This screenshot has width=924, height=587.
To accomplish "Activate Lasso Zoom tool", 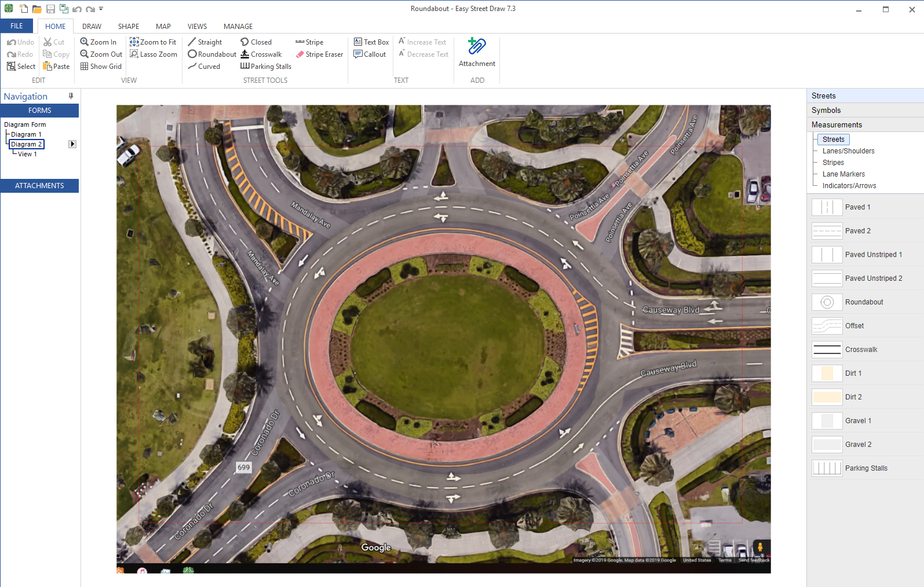I will [154, 54].
